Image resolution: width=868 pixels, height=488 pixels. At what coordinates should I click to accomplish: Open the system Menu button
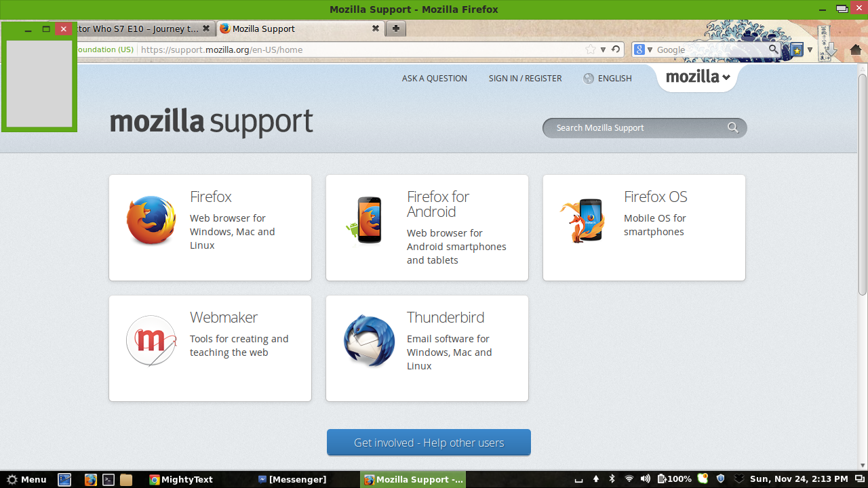point(26,479)
